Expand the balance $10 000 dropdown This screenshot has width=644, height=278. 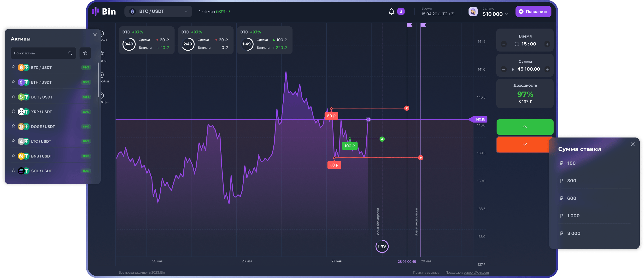tap(506, 14)
